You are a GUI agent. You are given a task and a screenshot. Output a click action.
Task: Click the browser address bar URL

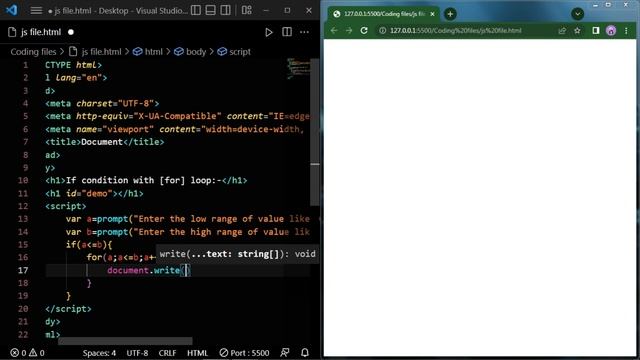pyautogui.click(x=456, y=31)
